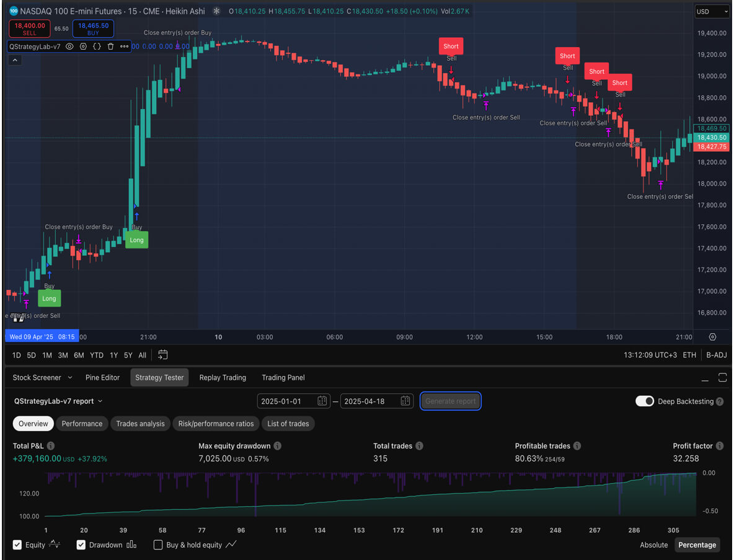This screenshot has width=734, height=560.
Task: Select the Overview report tab
Action: tap(33, 423)
